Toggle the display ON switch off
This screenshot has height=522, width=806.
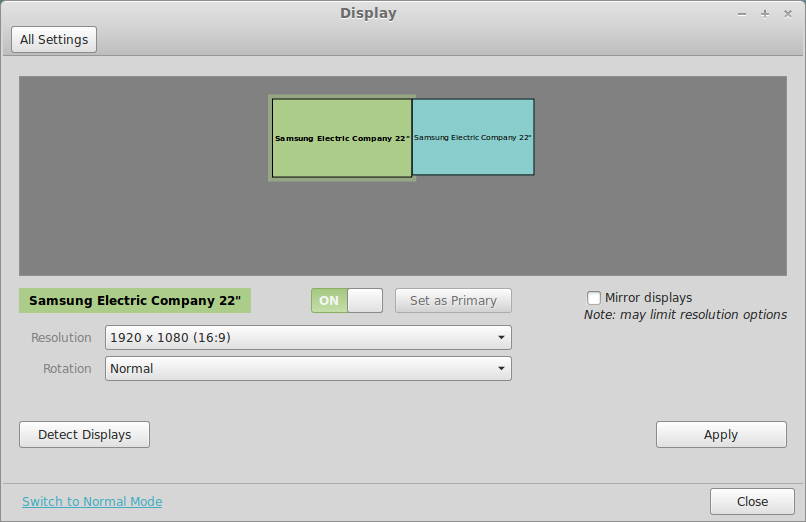347,301
